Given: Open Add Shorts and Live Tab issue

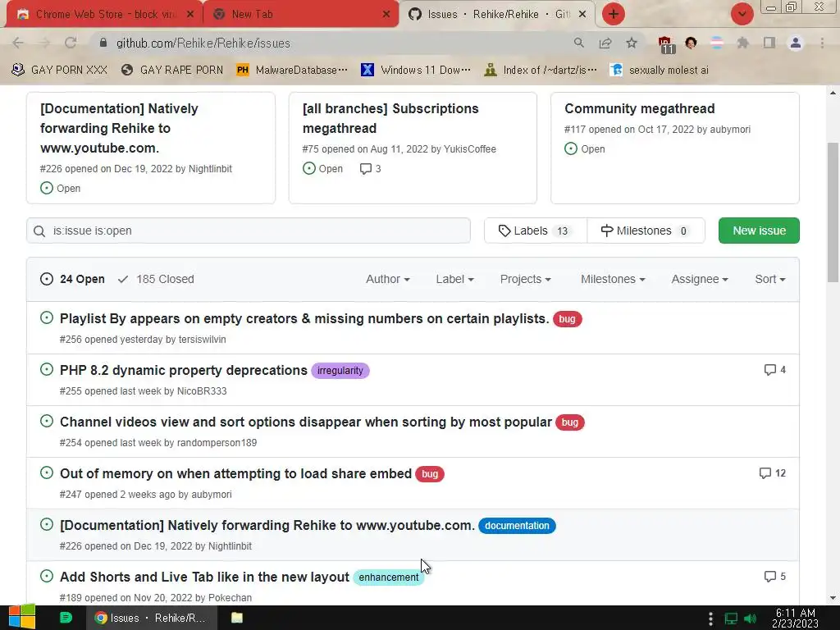Looking at the screenshot, I should pyautogui.click(x=204, y=577).
